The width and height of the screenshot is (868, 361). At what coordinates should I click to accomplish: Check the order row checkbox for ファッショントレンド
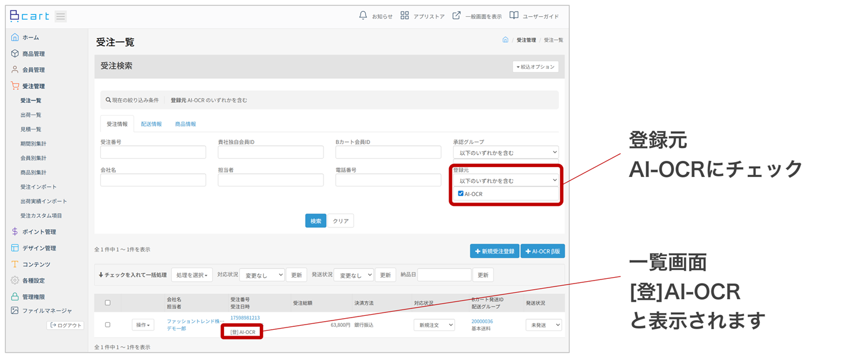pos(108,325)
